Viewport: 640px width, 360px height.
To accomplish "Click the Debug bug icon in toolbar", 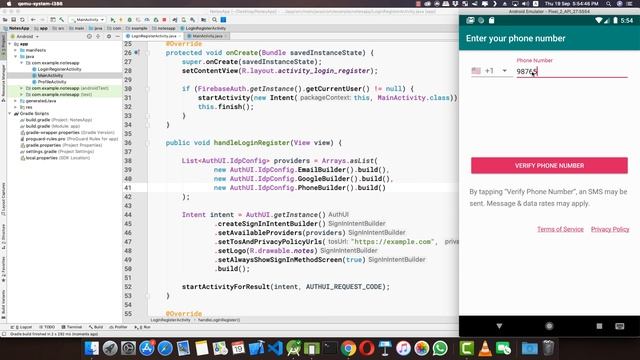I will pos(129,20).
